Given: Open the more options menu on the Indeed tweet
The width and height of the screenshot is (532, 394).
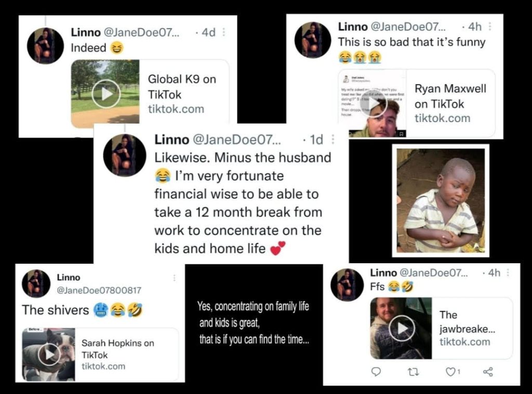Looking at the screenshot, I should pyautogui.click(x=224, y=32).
